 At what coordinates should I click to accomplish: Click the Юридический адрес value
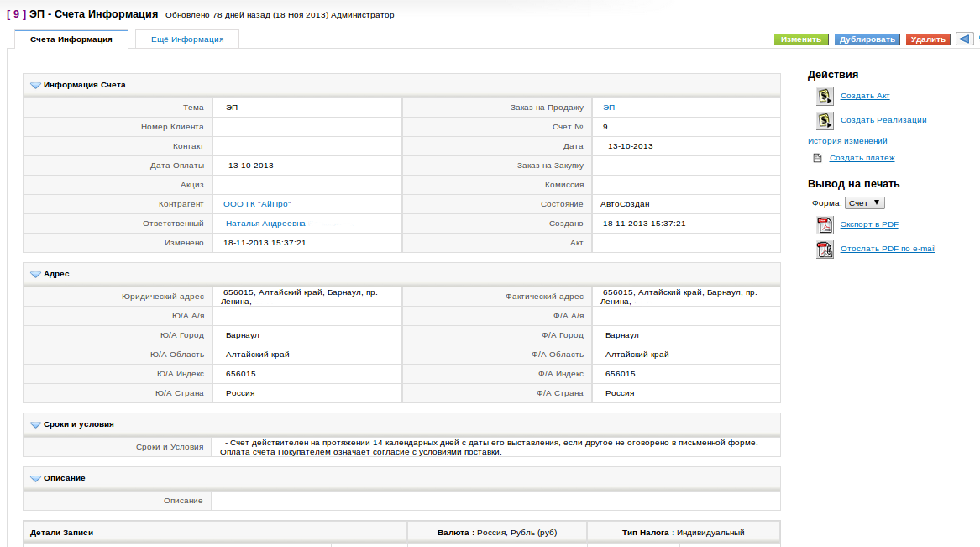pos(299,297)
